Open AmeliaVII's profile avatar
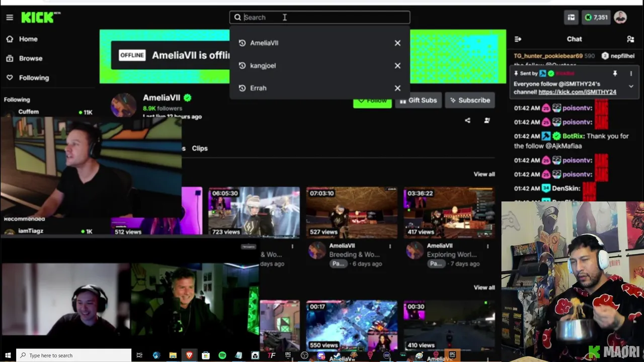This screenshot has width=644, height=362. (x=123, y=105)
